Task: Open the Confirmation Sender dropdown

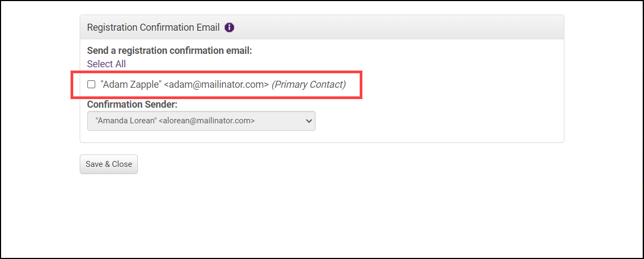Action: click(x=201, y=121)
